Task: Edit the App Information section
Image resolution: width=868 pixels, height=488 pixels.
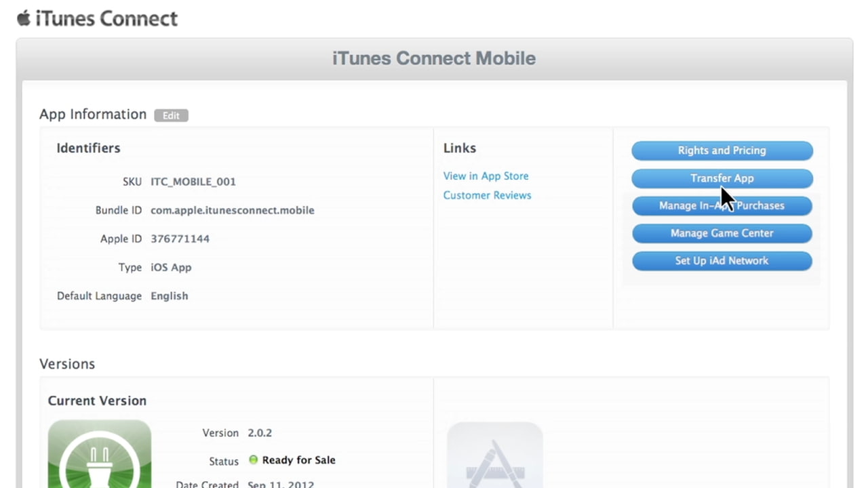Action: coord(171,115)
